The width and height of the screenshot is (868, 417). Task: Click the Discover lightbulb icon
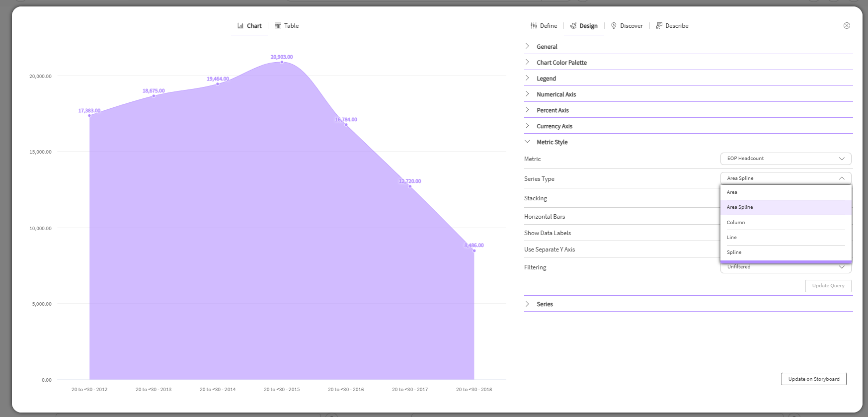coord(614,26)
